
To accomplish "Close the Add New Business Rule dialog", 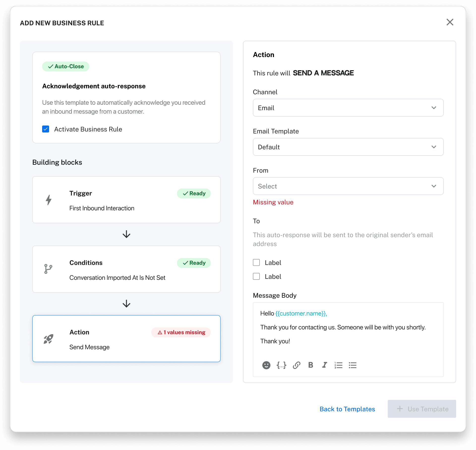I will tap(450, 22).
